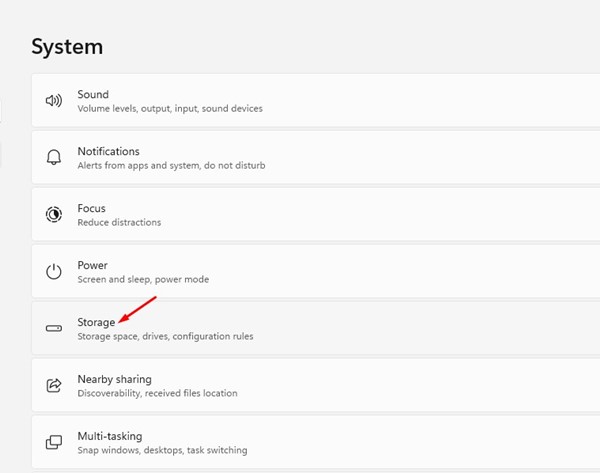Viewport: 600px width, 473px height.
Task: Click the Storage drive icon
Action: (x=54, y=328)
